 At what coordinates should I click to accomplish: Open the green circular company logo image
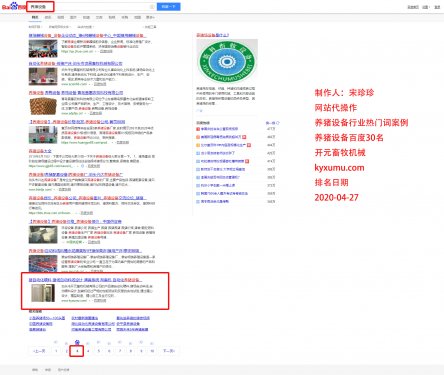[227, 61]
